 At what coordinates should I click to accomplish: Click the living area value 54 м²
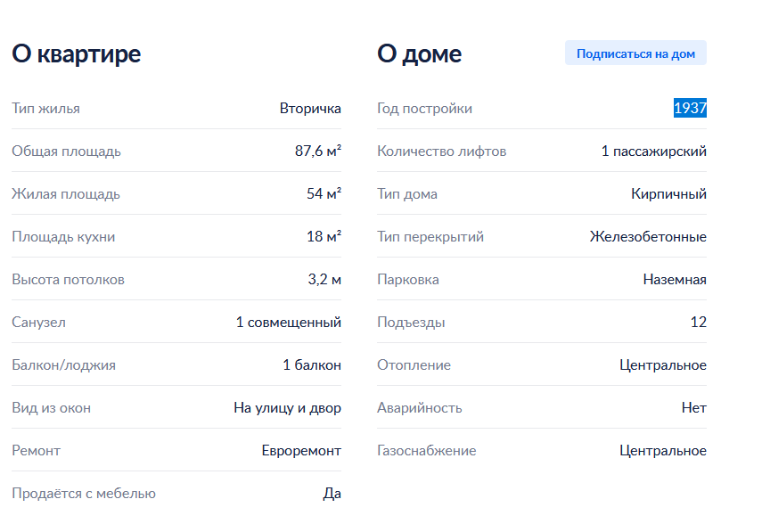click(324, 194)
